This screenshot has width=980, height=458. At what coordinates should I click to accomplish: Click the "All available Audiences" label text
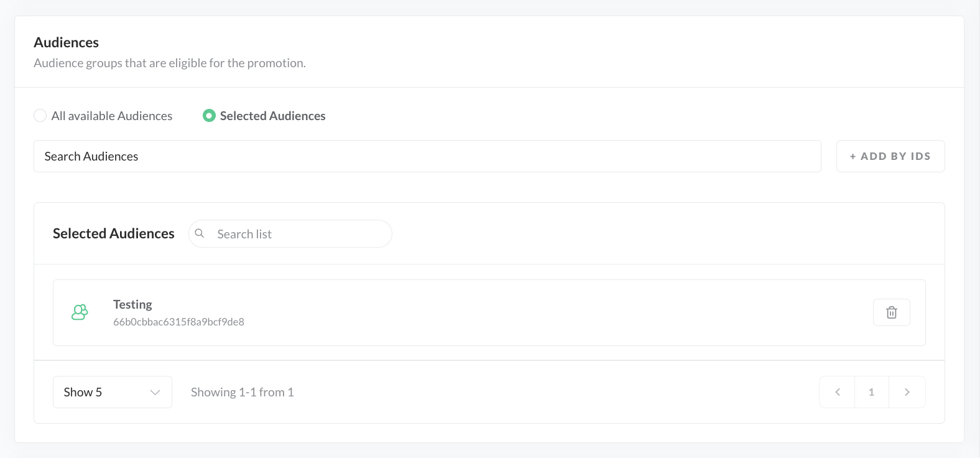coord(112,116)
